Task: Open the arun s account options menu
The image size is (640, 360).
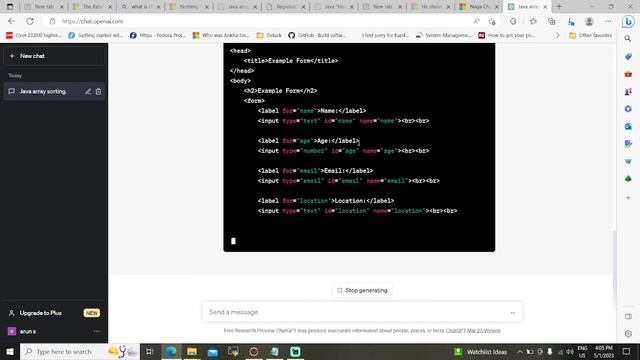Action: [x=97, y=331]
